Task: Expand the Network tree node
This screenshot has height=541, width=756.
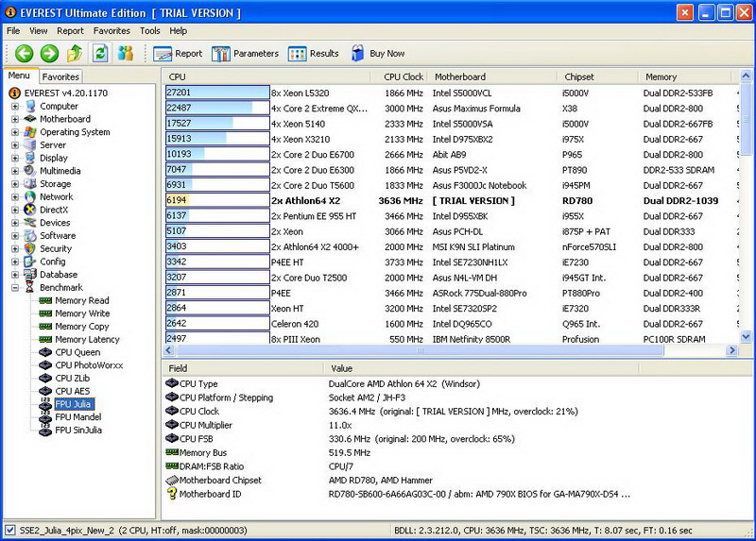Action: click(x=15, y=197)
